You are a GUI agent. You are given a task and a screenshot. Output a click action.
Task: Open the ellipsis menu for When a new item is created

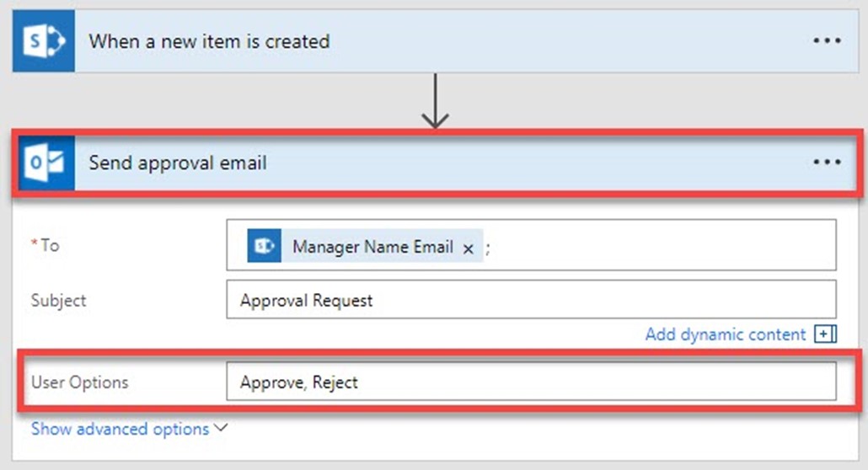click(x=827, y=41)
